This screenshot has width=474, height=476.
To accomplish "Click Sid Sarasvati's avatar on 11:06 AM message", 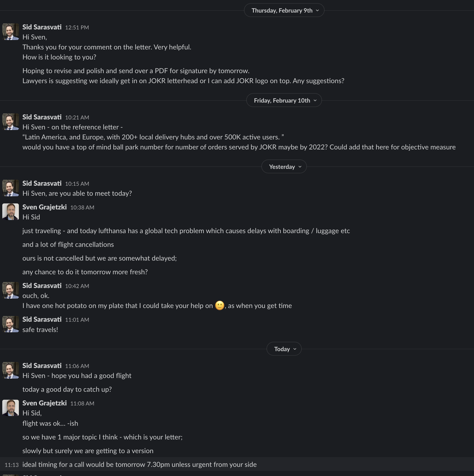I will tap(11, 370).
